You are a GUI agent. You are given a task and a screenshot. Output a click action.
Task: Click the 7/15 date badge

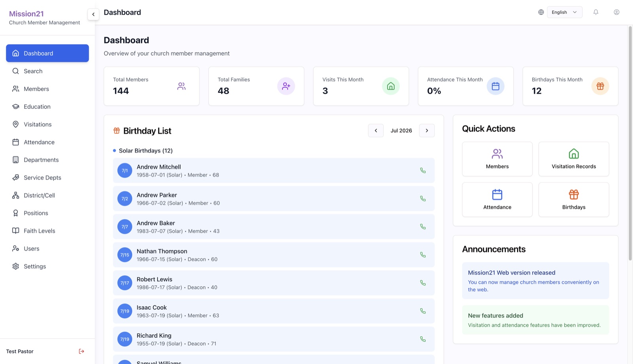point(125,255)
